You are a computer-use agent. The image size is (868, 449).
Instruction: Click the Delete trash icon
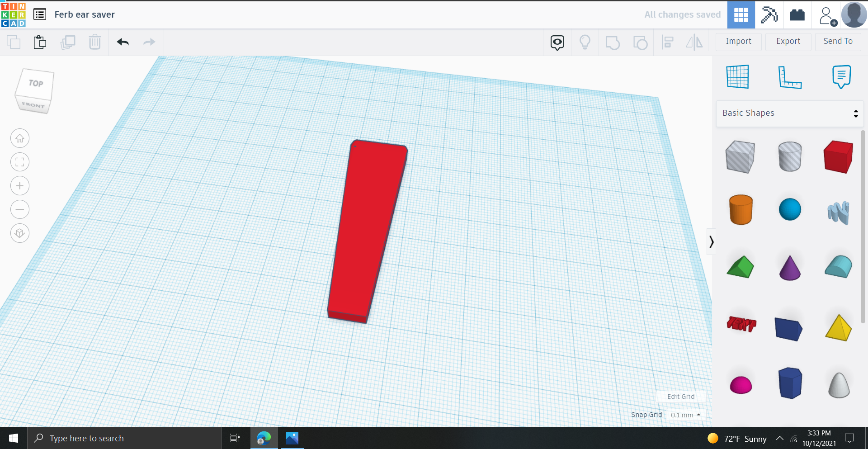pos(95,42)
